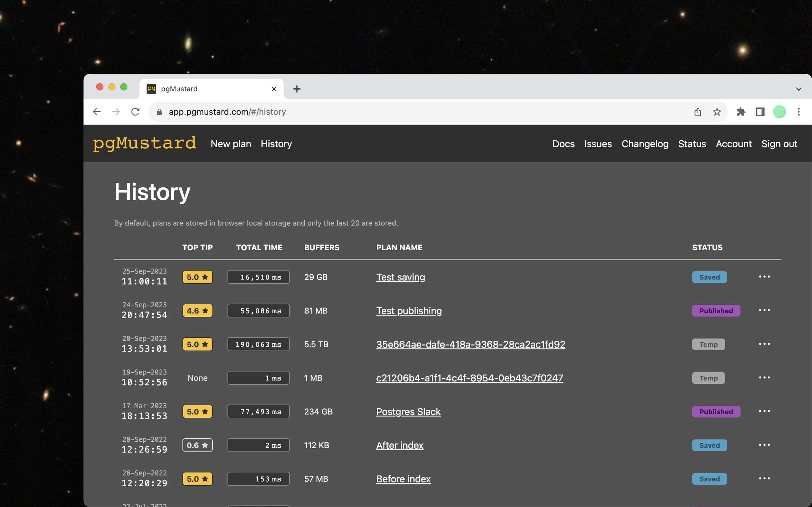Image resolution: width=812 pixels, height=507 pixels.
Task: Open the Test publishing plan
Action: (x=409, y=311)
